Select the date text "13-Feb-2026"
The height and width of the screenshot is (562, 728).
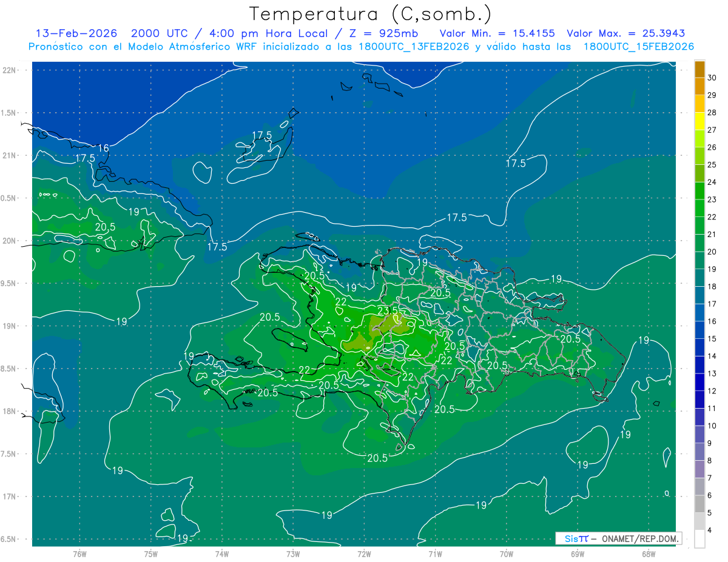coord(76,33)
